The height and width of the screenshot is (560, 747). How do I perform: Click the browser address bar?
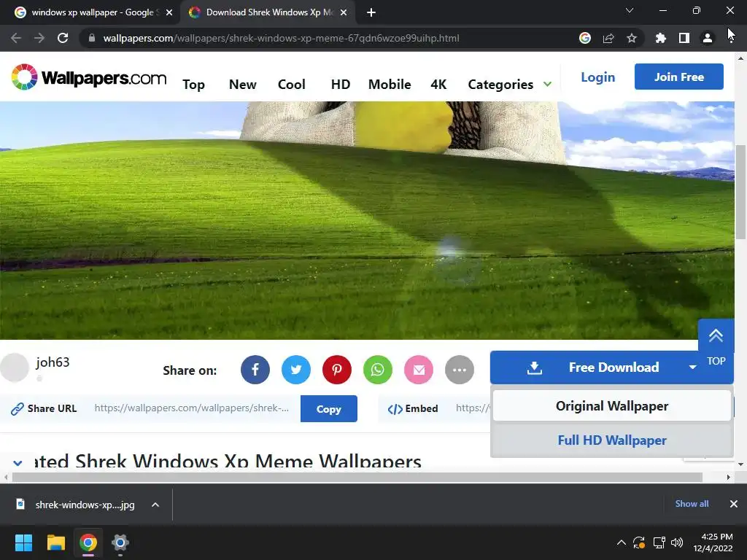click(x=329, y=38)
